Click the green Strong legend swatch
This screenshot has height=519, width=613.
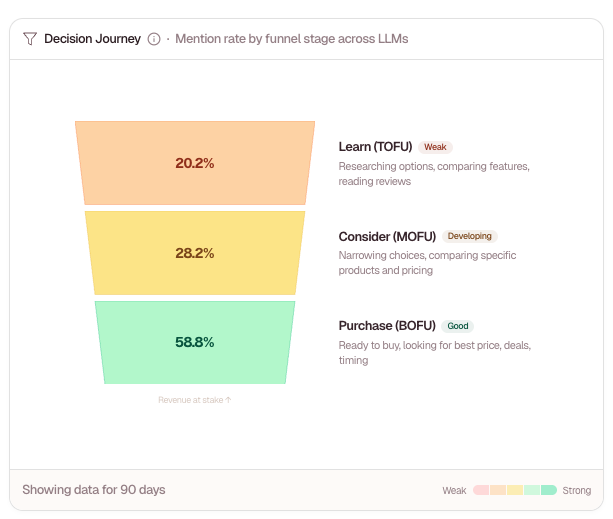[x=549, y=490]
